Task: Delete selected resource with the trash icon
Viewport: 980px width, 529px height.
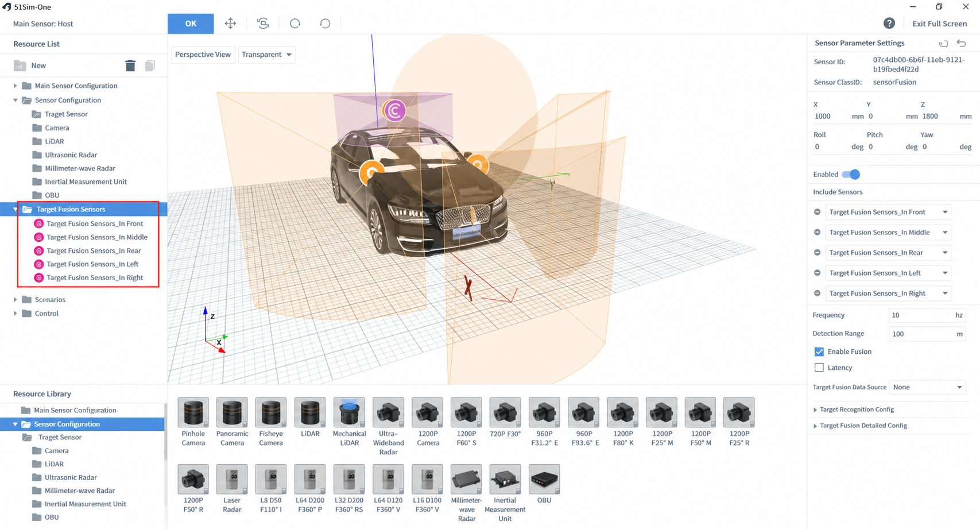Action: click(x=130, y=65)
